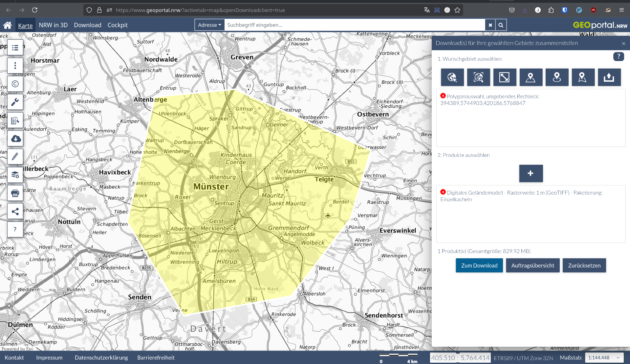Open the share map tool
Screen dimensions: 630x364
tap(15, 211)
